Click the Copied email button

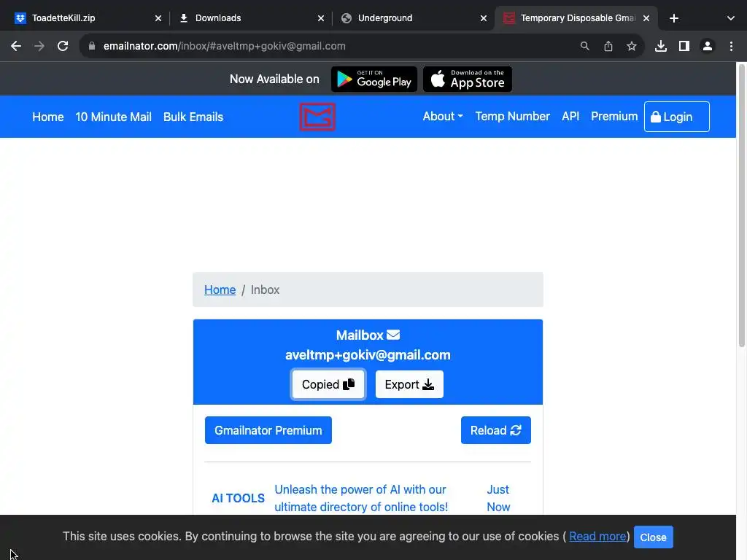328,384
